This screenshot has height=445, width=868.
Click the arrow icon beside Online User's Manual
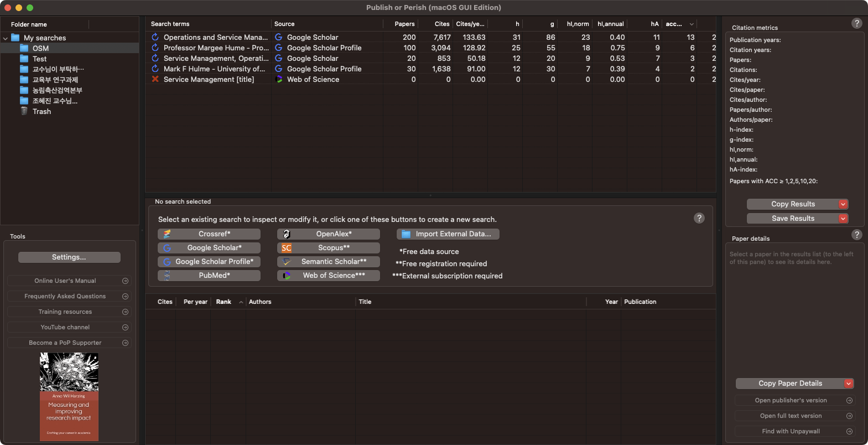point(126,281)
